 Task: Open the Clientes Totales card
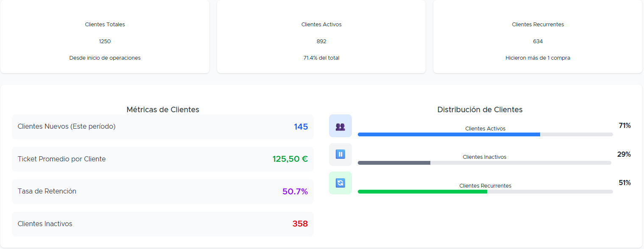tap(105, 37)
